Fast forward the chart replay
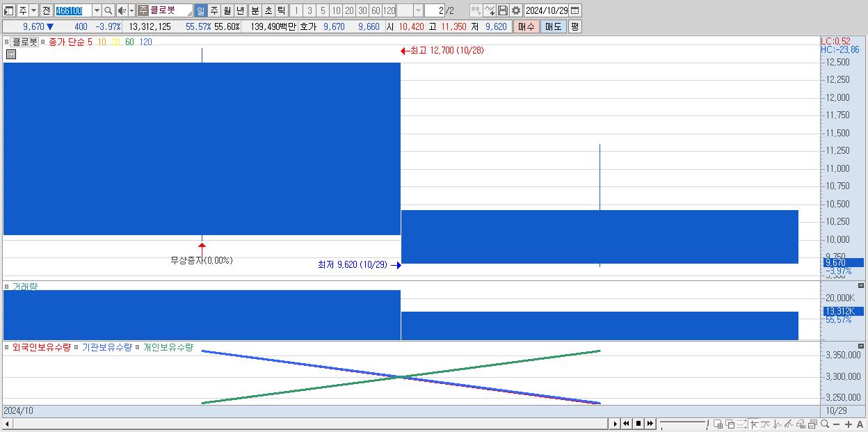868x432 pixels. 650,424
